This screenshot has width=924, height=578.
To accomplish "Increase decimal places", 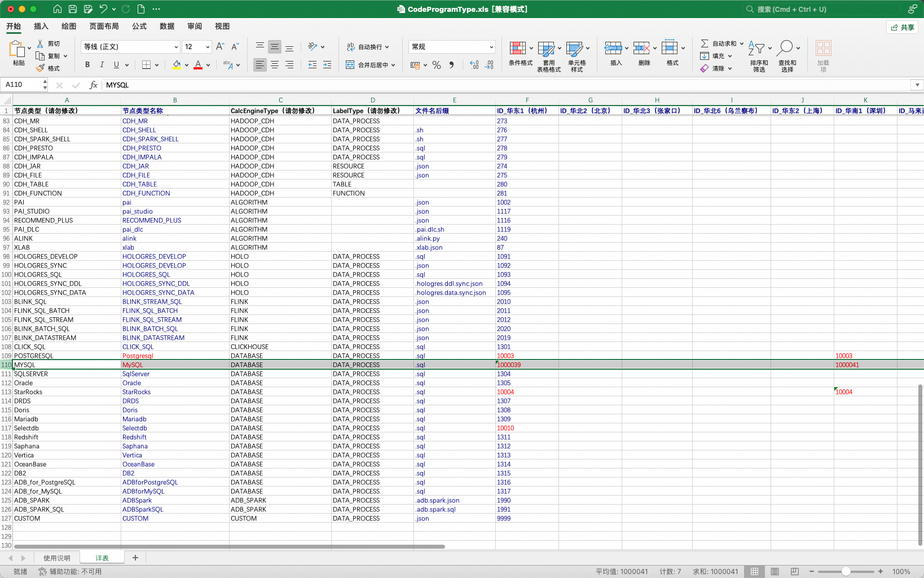I will 474,65.
